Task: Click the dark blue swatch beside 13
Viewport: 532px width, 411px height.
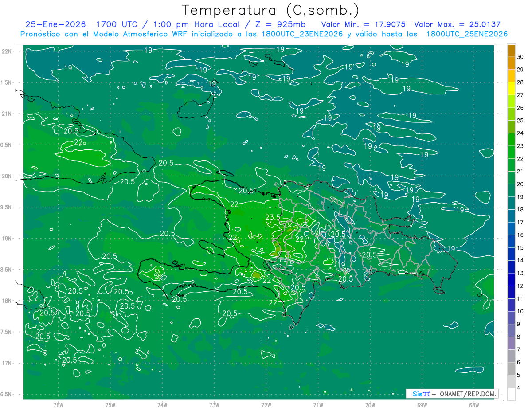Action: [511, 273]
